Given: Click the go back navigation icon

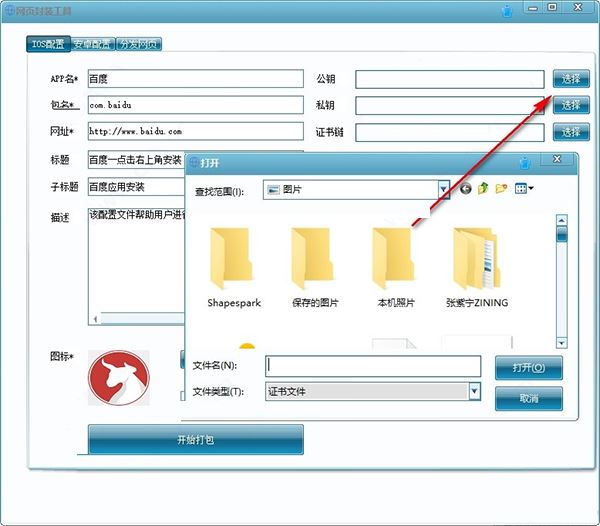Looking at the screenshot, I should 465,189.
